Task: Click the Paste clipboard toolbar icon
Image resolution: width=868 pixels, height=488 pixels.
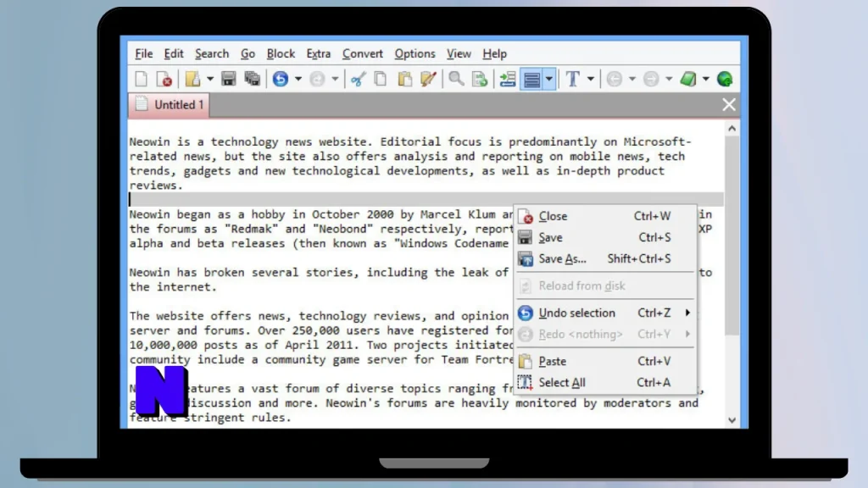Action: click(405, 79)
